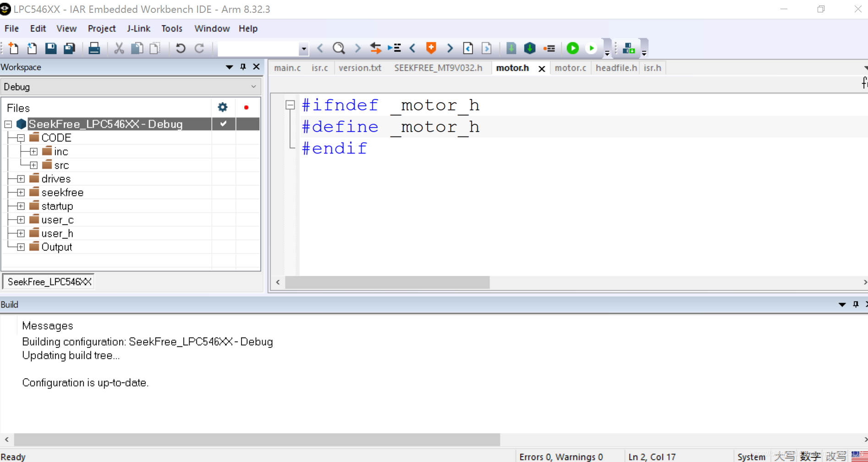868x462 pixels.
Task: Click the Build panel horizontal scrollbar thumb
Action: [257, 440]
